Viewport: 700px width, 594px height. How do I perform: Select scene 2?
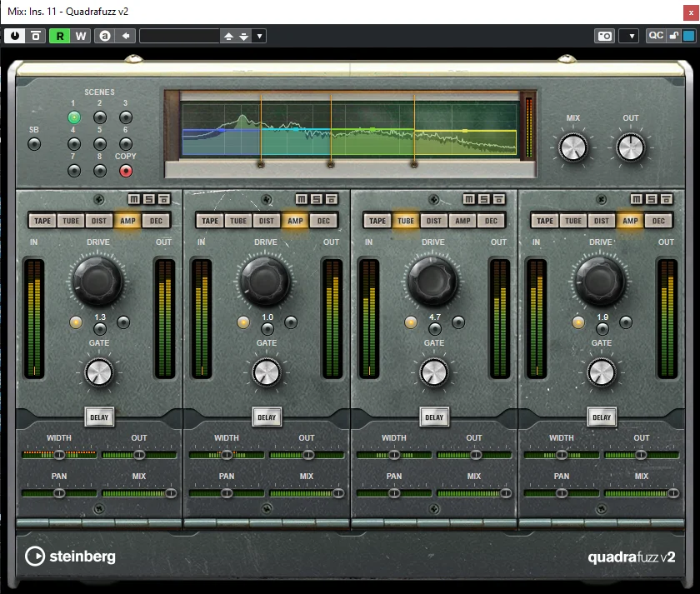100,117
